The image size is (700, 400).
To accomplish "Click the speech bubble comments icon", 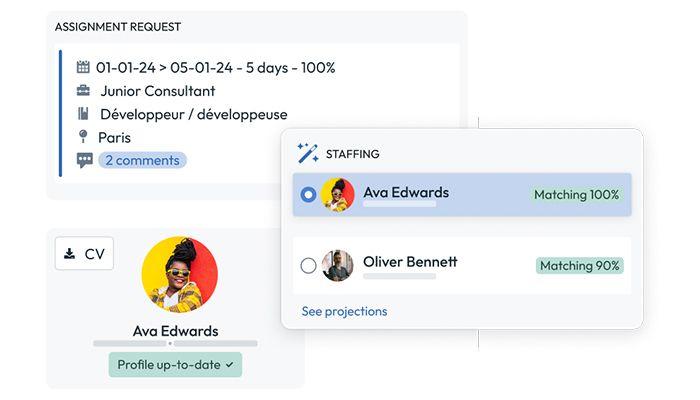I will [84, 160].
